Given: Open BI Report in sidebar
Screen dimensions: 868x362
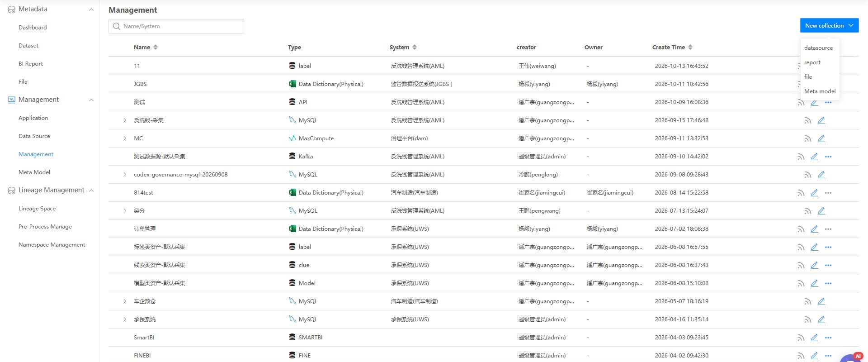Looking at the screenshot, I should click(31, 64).
